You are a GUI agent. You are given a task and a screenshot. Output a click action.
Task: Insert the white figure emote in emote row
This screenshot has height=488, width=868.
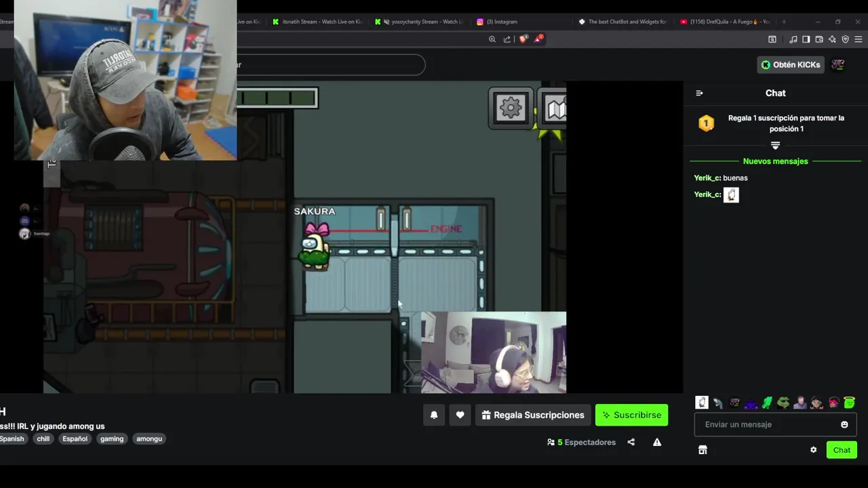[702, 403]
